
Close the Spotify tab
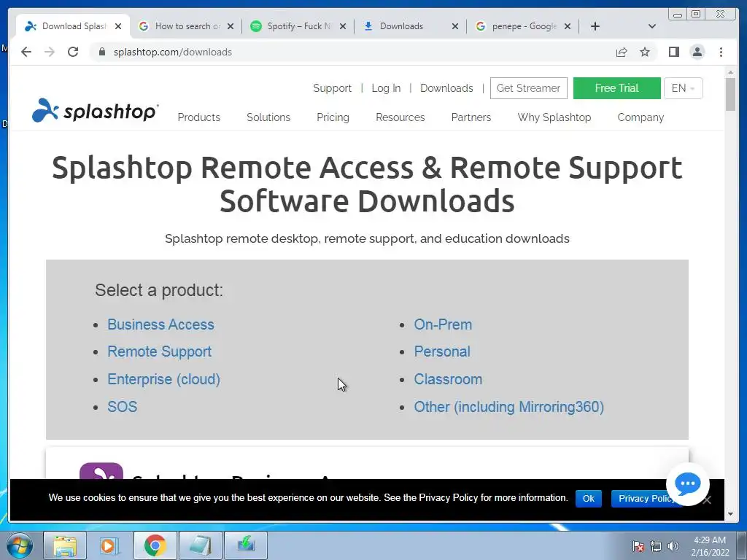[x=343, y=26]
